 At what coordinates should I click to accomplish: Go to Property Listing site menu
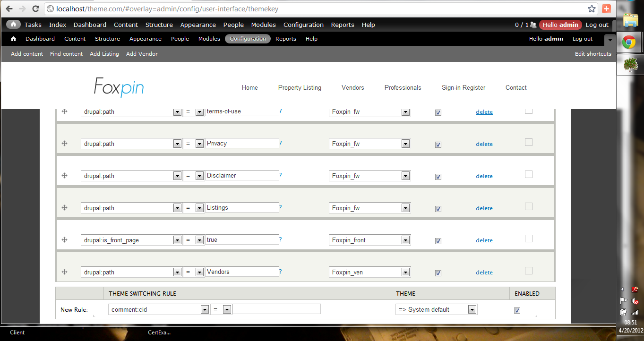click(x=300, y=87)
